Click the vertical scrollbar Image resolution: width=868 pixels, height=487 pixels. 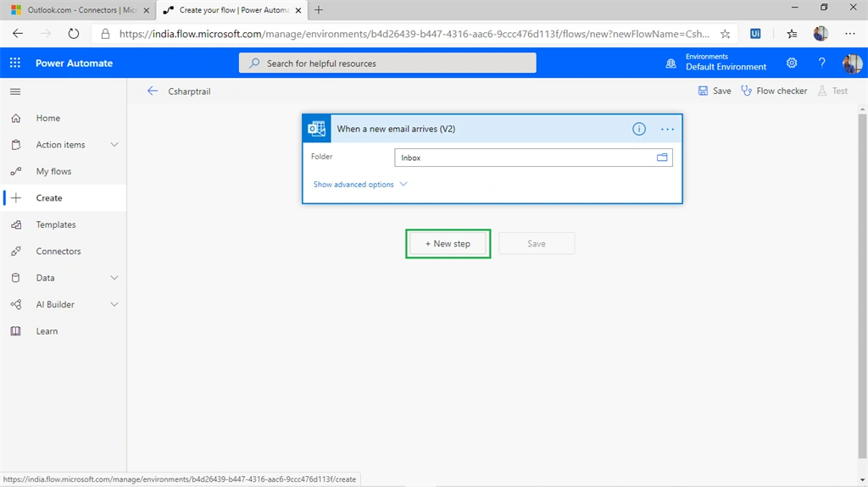[862, 286]
